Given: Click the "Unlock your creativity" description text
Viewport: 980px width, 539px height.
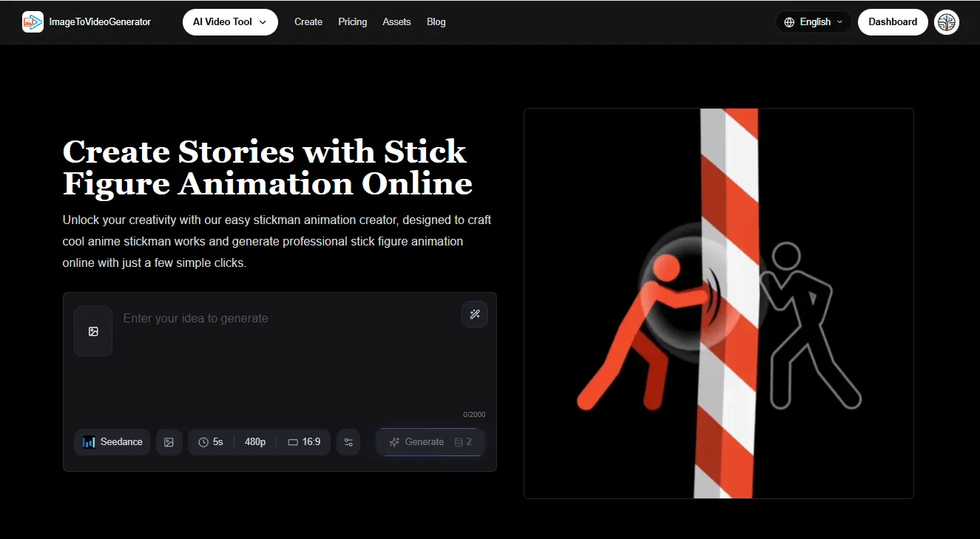Looking at the screenshot, I should pos(277,241).
